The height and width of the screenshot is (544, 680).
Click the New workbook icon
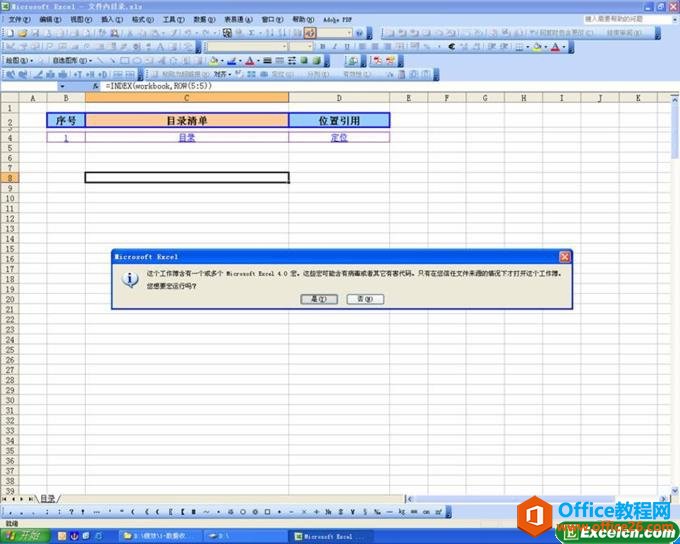point(10,33)
